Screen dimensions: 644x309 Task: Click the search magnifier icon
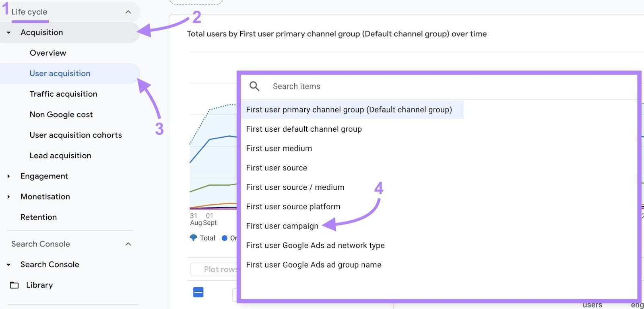coord(254,86)
